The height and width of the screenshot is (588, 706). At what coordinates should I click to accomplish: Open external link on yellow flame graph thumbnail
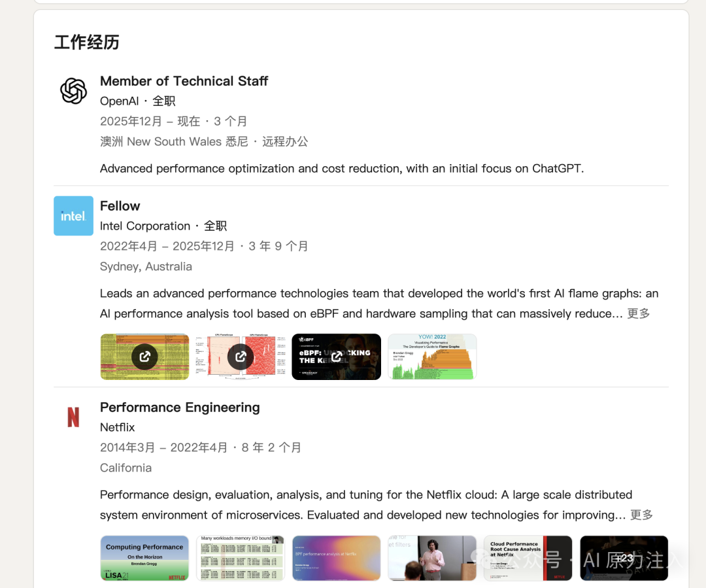[144, 357]
